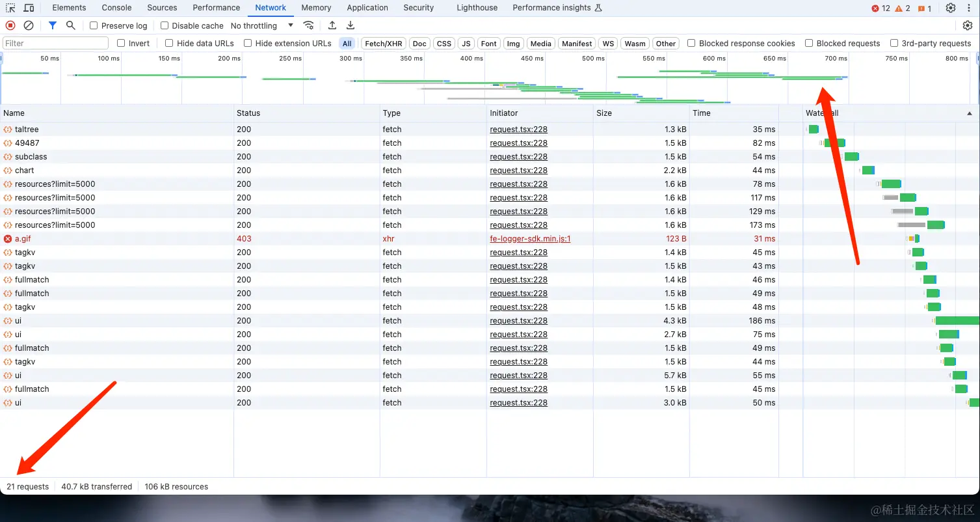Screen dimensions: 980x522
Task: Show only JS requests
Action: pos(466,44)
